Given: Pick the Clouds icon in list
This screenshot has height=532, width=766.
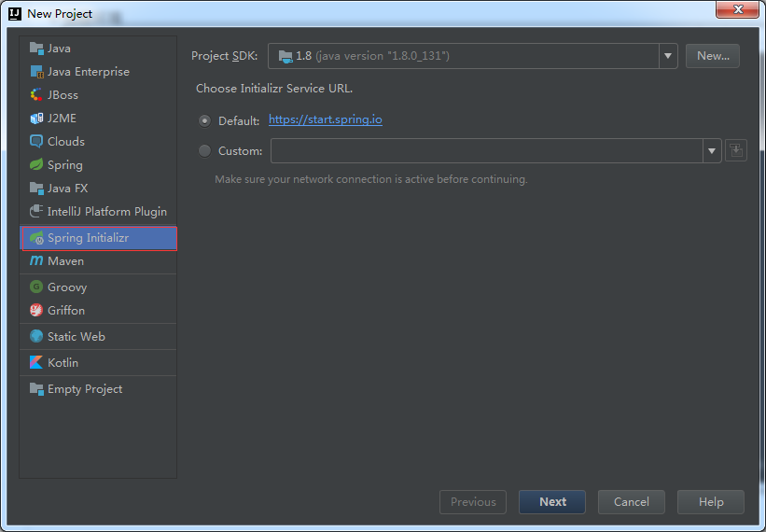Looking at the screenshot, I should tap(36, 142).
